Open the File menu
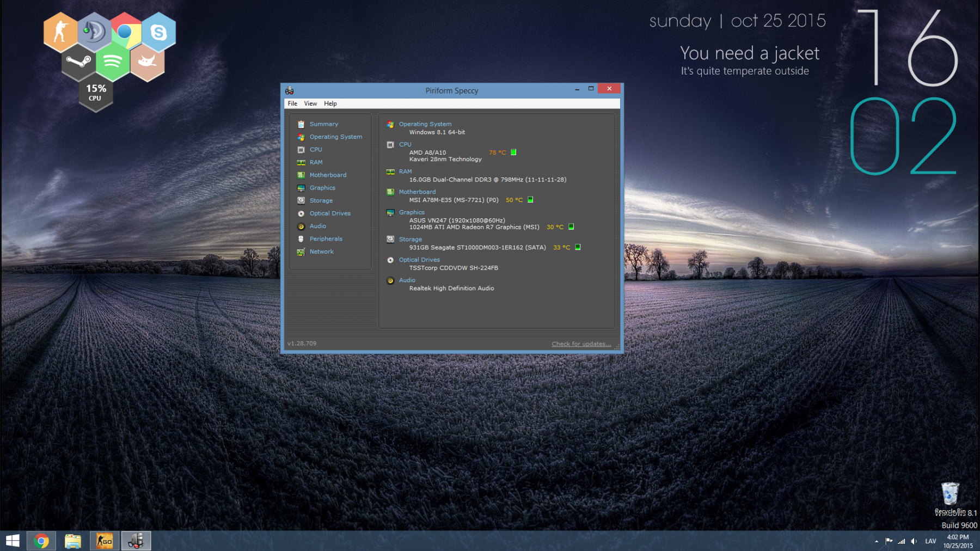This screenshot has height=551, width=980. (292, 103)
